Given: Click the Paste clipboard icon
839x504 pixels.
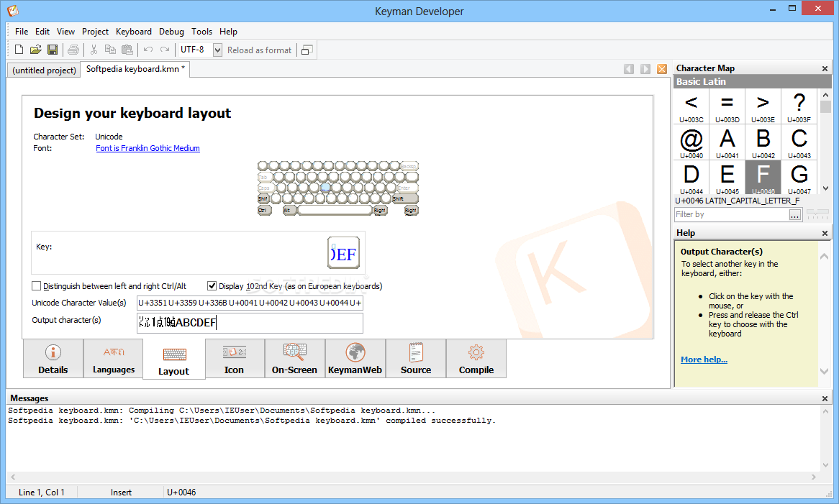Looking at the screenshot, I should click(x=127, y=50).
